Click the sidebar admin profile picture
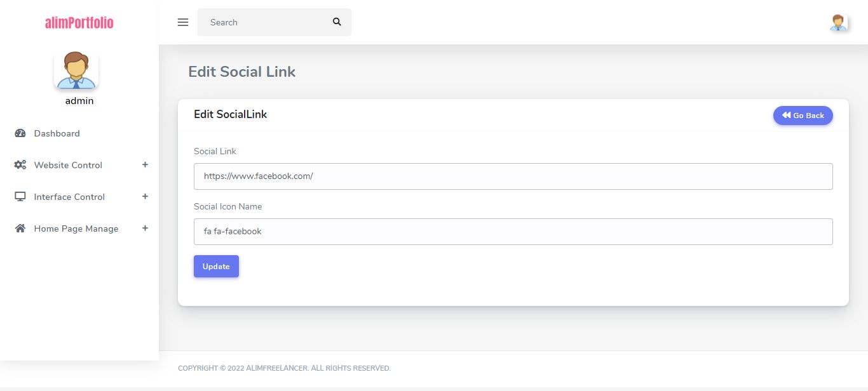868x391 pixels. click(76, 70)
